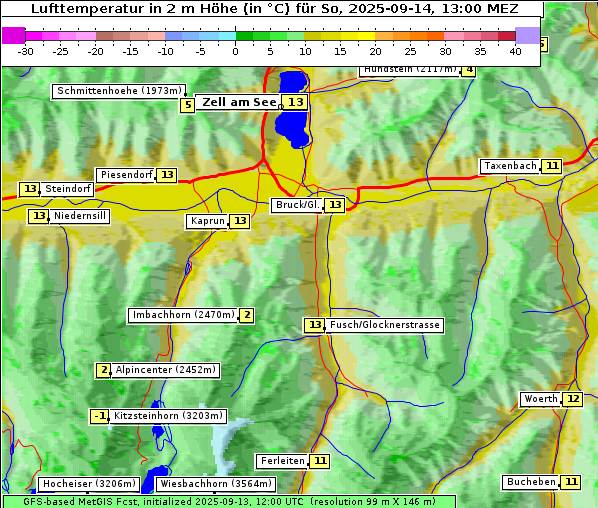This screenshot has height=508, width=598.
Task: Click the dark green 0 to 2.5 swatch
Action: pyautogui.click(x=244, y=36)
